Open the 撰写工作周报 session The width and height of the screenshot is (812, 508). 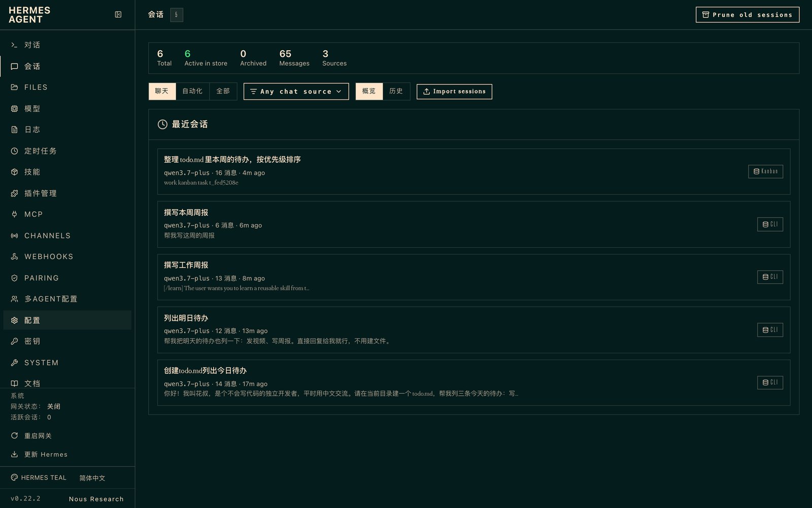[473, 277]
